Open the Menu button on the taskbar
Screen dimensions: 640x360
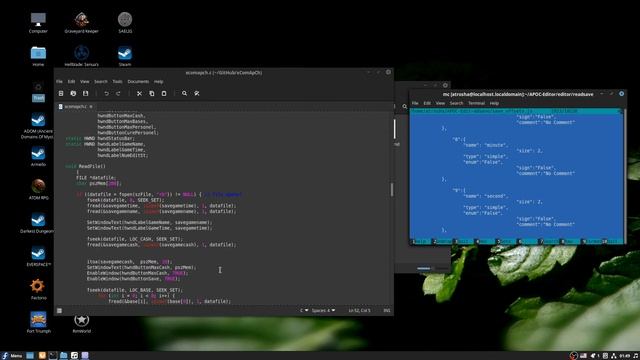pyautogui.click(x=12, y=356)
